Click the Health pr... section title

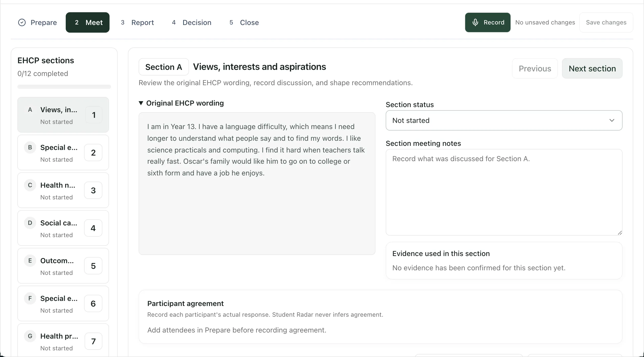[x=59, y=336]
